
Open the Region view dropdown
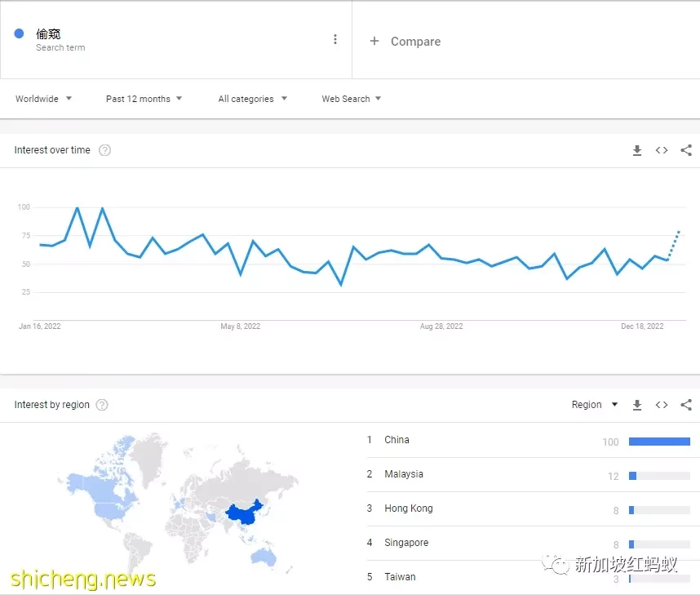tap(595, 405)
